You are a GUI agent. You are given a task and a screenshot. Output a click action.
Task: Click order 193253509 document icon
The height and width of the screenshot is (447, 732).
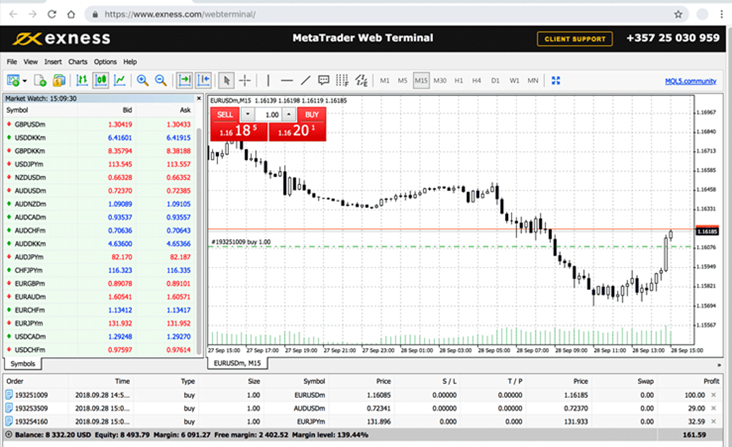9,408
